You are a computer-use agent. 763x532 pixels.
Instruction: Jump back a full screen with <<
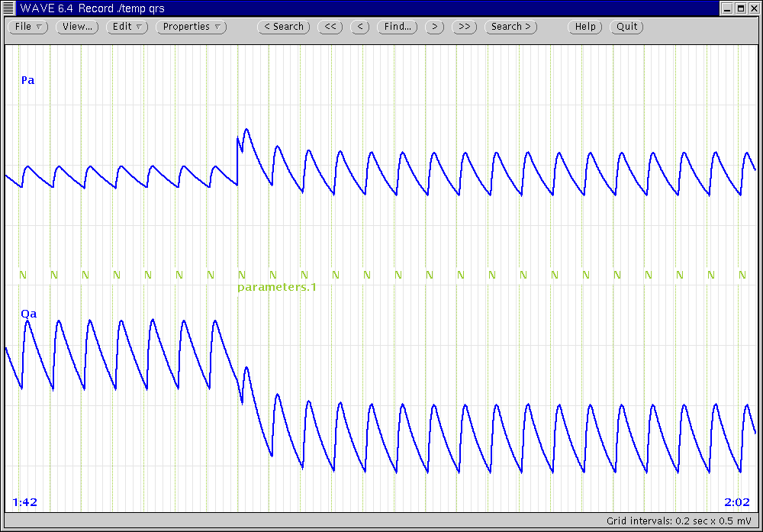point(330,27)
